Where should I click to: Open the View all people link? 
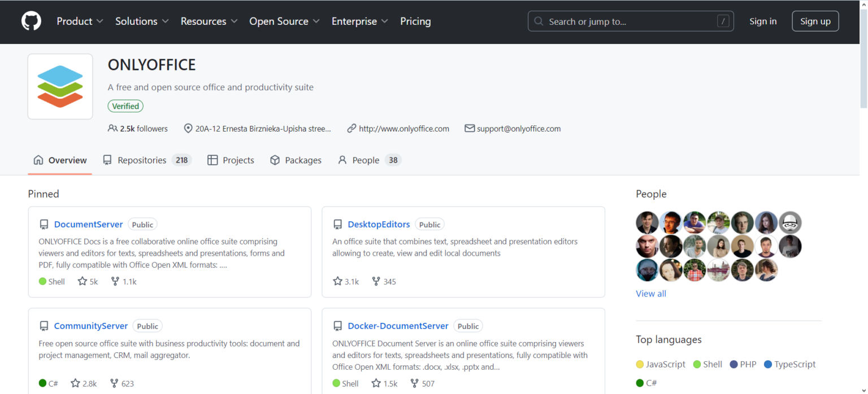click(x=650, y=294)
